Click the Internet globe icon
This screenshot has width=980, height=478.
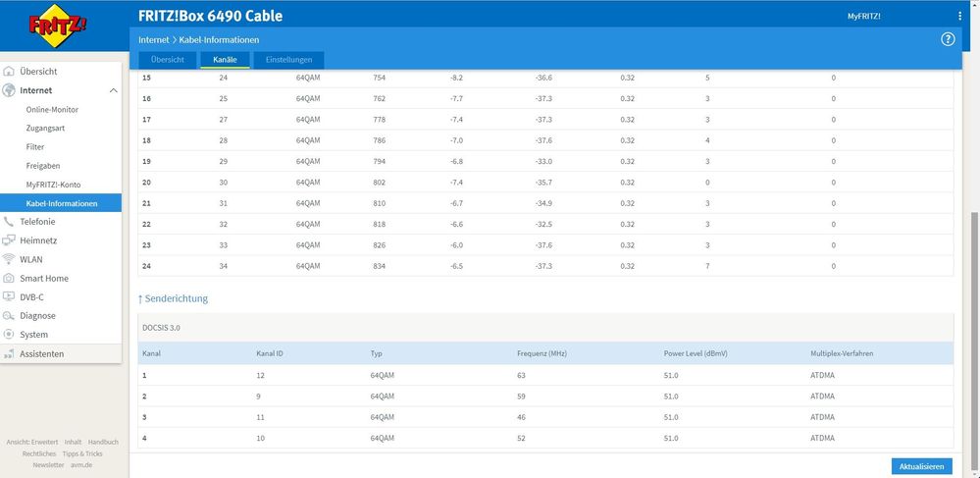click(9, 90)
